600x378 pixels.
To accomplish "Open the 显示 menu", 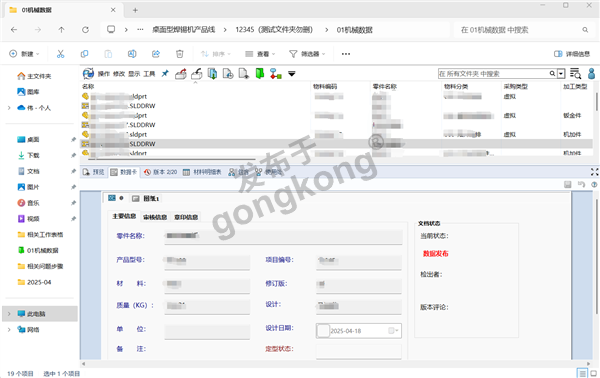I will (x=134, y=73).
